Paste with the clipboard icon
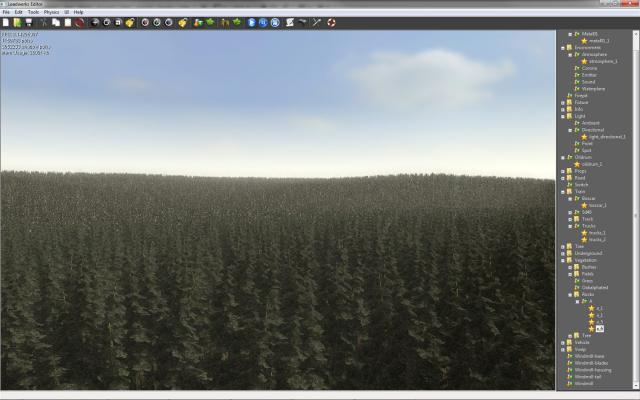The image size is (640, 400). [x=68, y=22]
